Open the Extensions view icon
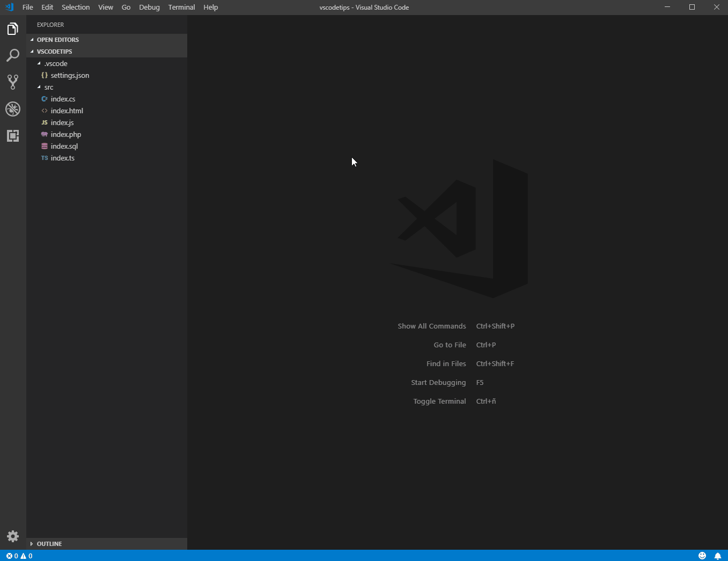Viewport: 728px width, 561px height. click(x=13, y=136)
